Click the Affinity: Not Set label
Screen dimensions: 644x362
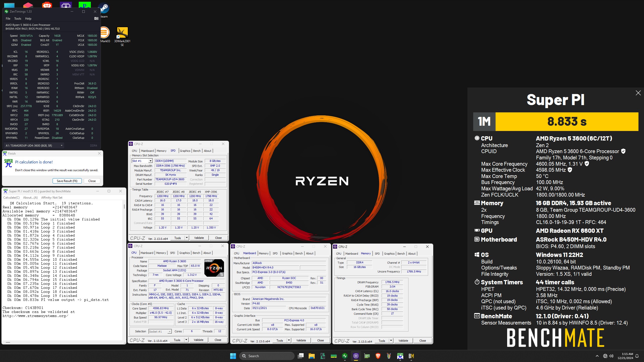point(52,198)
